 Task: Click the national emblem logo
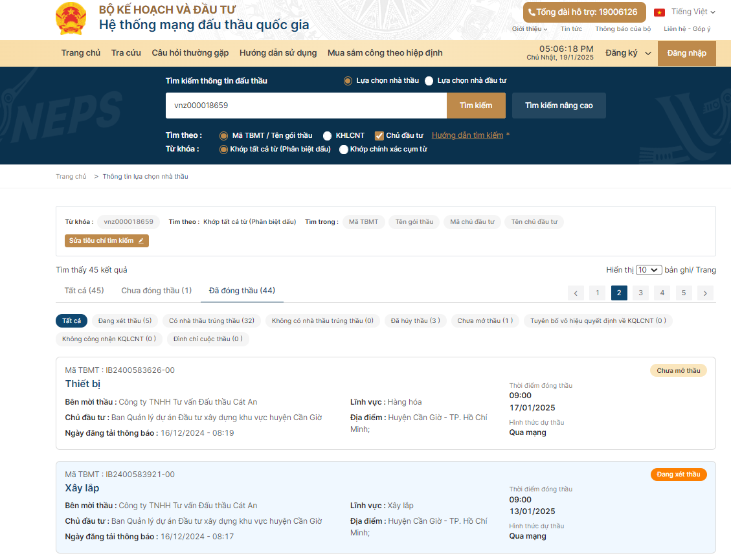(x=71, y=18)
